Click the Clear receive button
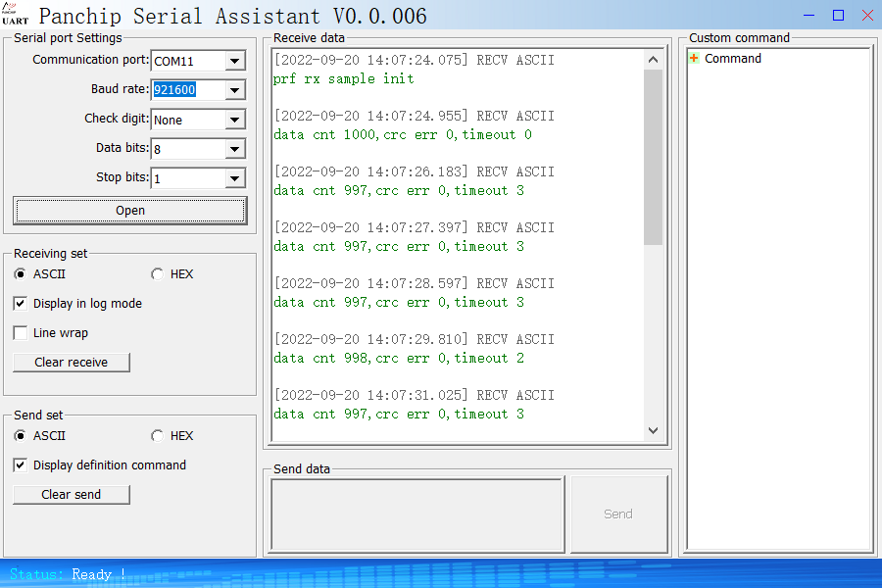 (x=72, y=363)
